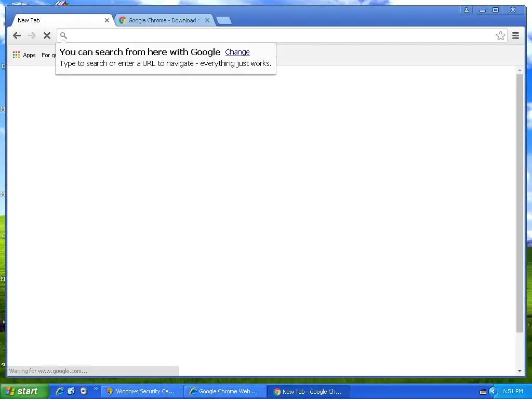Click the Waiting for www.google.com status text
Screen dimensions: 532x399
click(x=48, y=371)
